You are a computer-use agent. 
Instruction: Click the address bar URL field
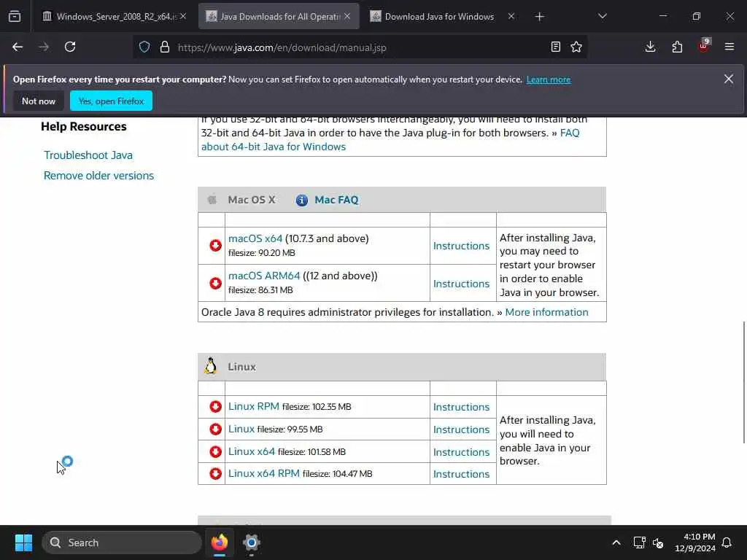[360, 47]
